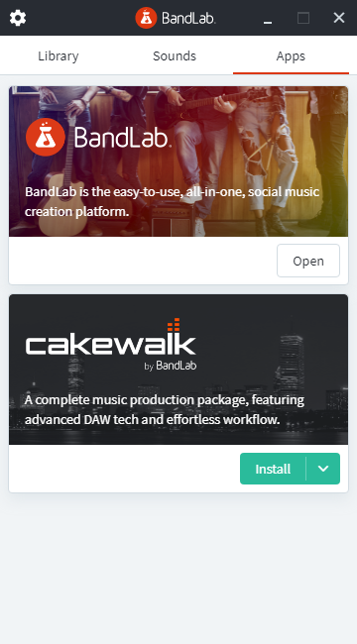
Task: Click the Cakewalk music production package description
Action: point(164,409)
